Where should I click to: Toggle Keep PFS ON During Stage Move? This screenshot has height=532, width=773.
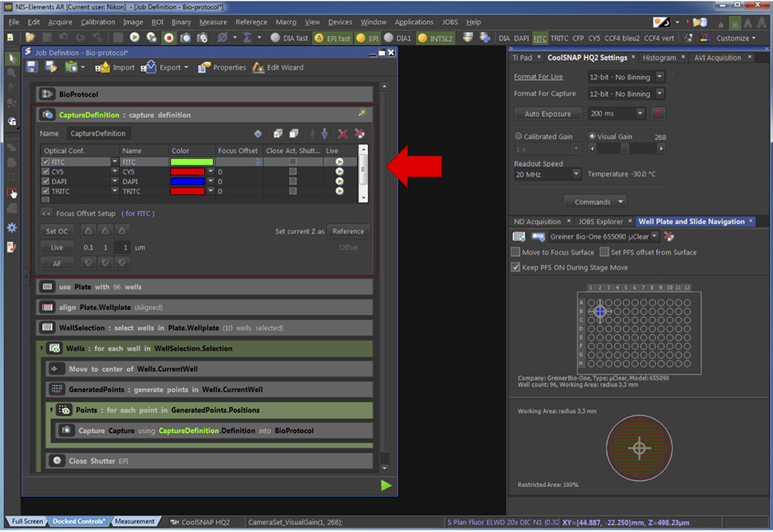click(516, 268)
